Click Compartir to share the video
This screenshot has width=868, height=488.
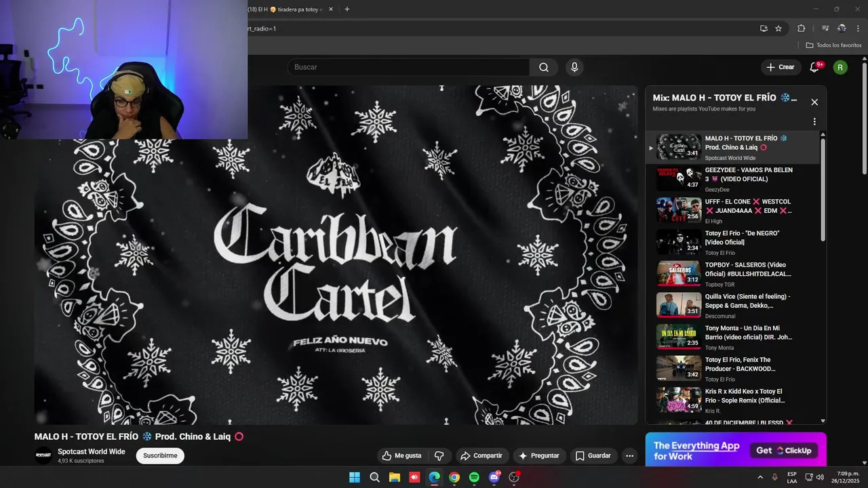(481, 455)
